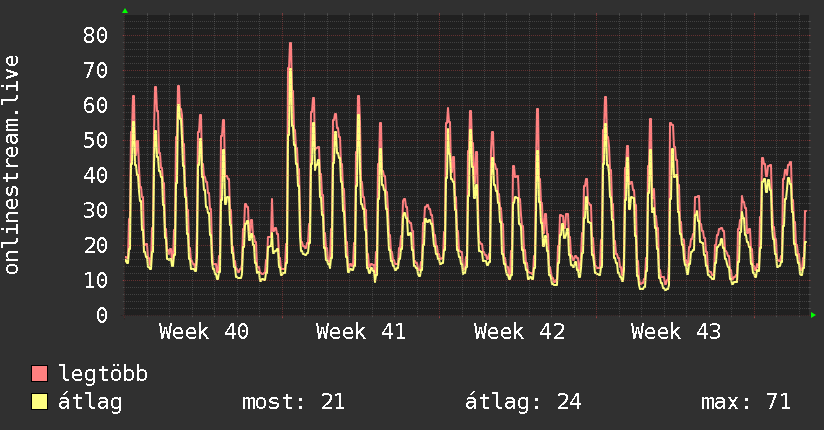
Task: Click the max: 71 statistic
Action: (x=746, y=402)
